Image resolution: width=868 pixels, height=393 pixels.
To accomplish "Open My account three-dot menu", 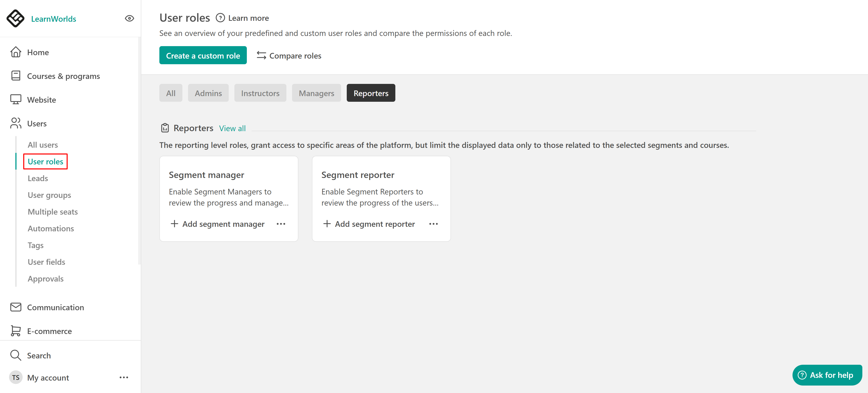I will coord(124,377).
